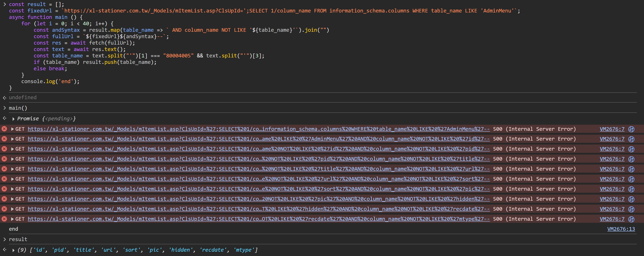
Task: Click the network reveal icon on the %27pid%27-- row
Action: click(x=631, y=149)
